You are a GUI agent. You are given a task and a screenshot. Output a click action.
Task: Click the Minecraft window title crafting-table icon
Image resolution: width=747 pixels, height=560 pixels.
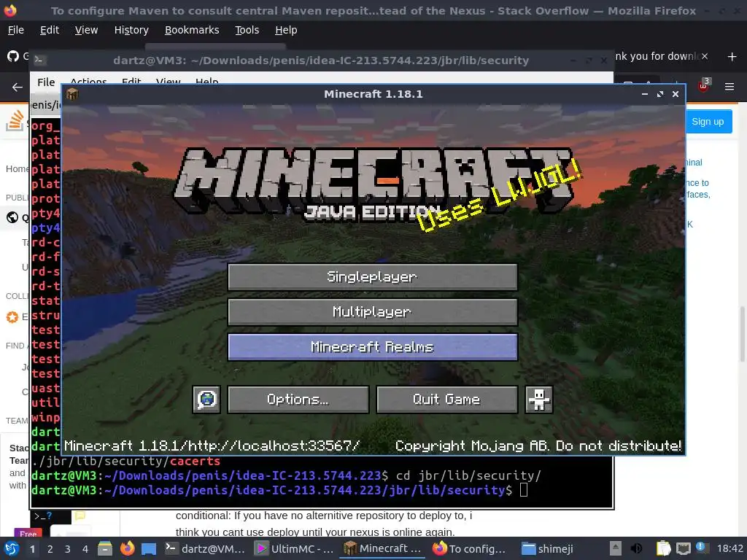click(x=72, y=94)
